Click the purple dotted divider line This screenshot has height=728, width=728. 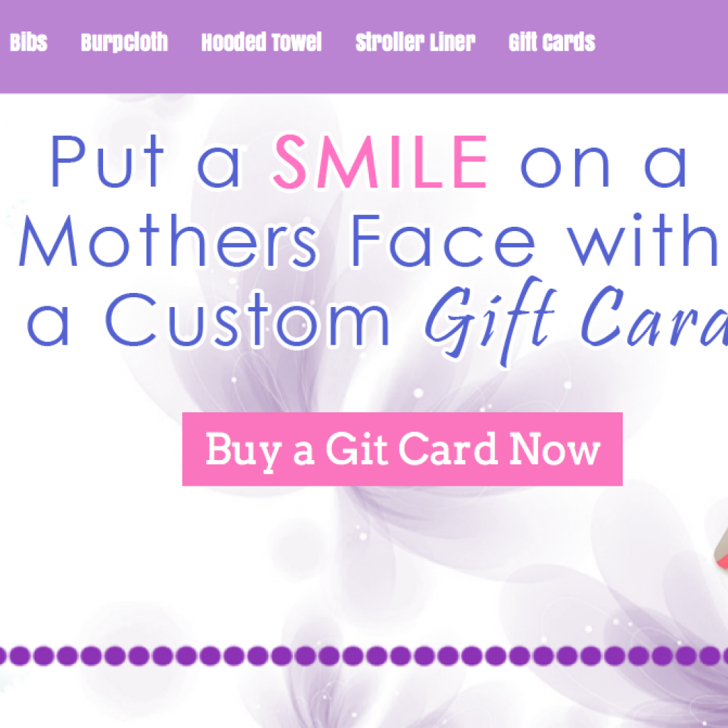pos(364,655)
